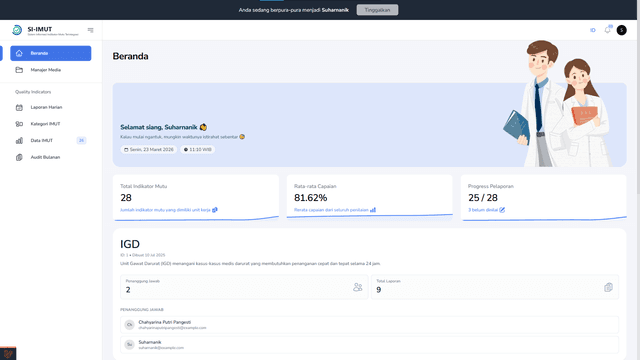This screenshot has height=360, width=640.
Task: Click the Quality Indicators section label
Action: tap(33, 92)
